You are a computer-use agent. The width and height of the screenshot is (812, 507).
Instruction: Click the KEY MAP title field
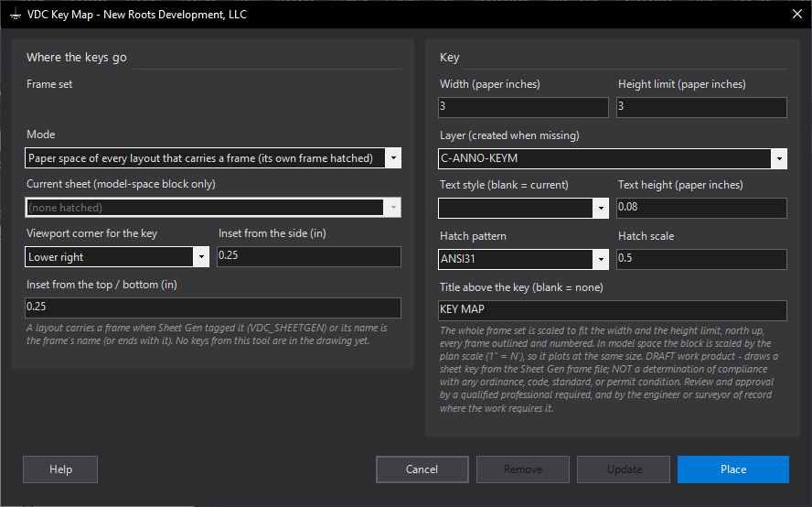(x=613, y=310)
